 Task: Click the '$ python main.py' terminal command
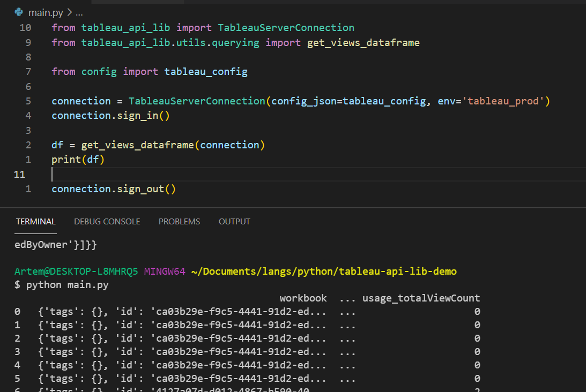coord(61,285)
